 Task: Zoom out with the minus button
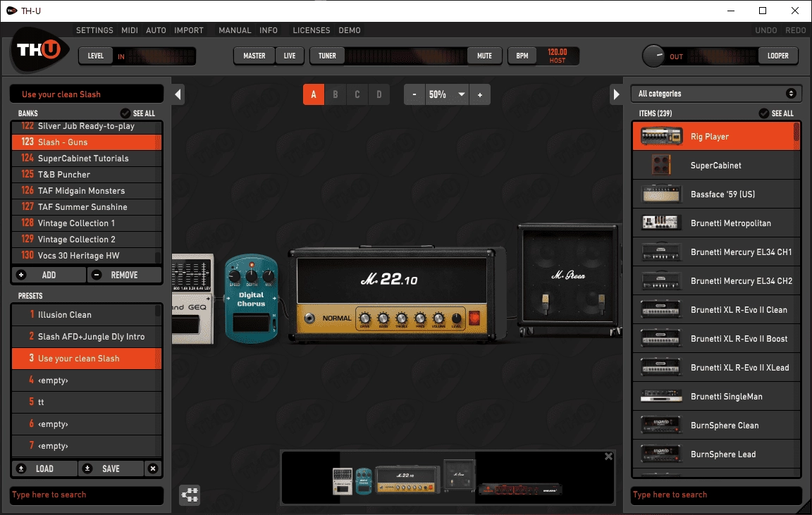(x=414, y=94)
